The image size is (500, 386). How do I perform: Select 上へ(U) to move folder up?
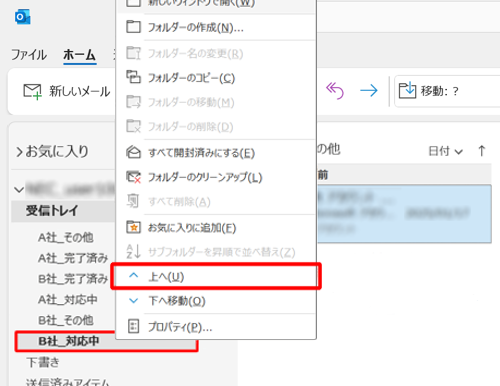[x=216, y=276]
